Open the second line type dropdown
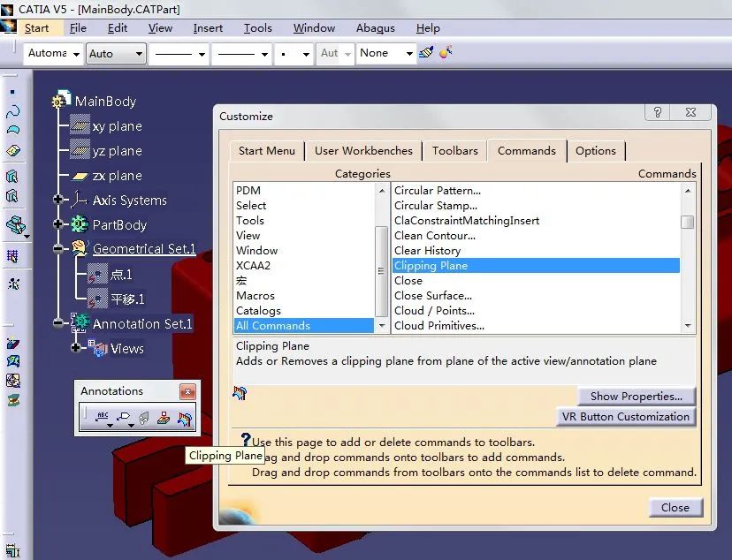Viewport: 732px width, 560px height. click(x=264, y=54)
